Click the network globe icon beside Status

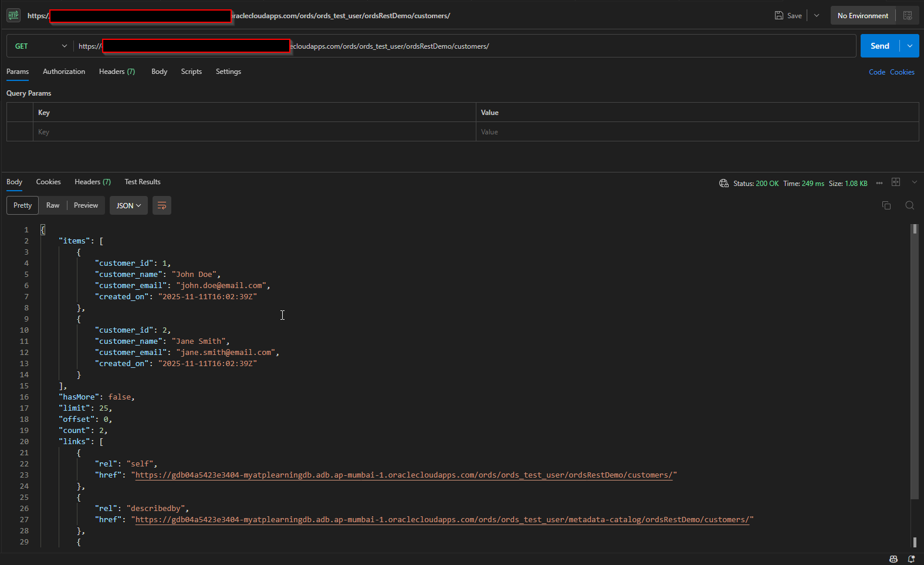point(723,184)
